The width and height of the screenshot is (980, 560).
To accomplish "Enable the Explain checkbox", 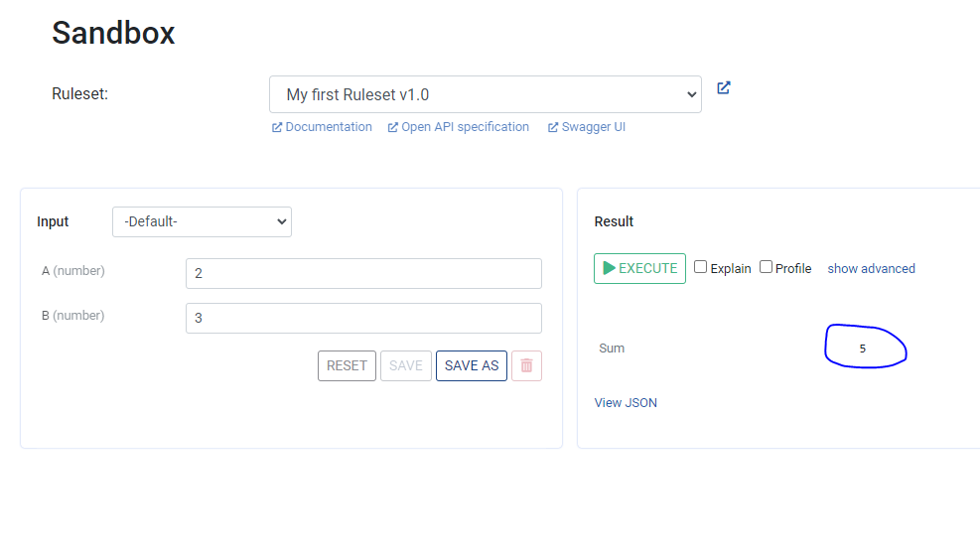I will [x=701, y=267].
